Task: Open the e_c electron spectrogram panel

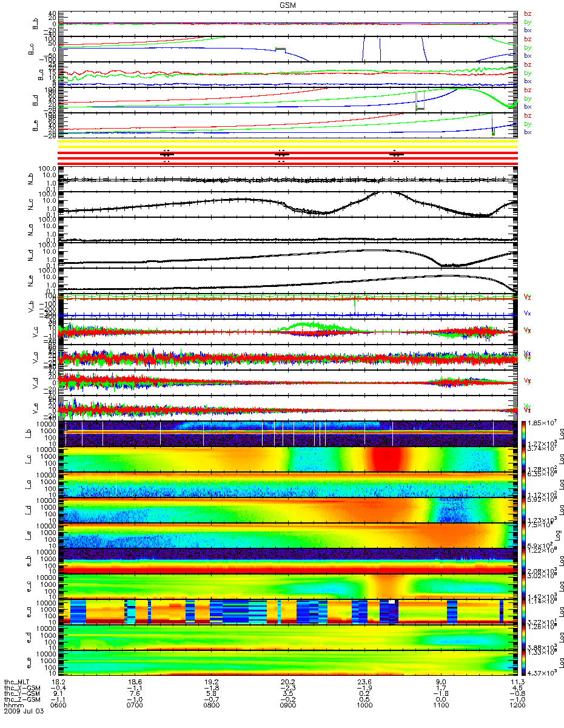Action: coord(287,587)
